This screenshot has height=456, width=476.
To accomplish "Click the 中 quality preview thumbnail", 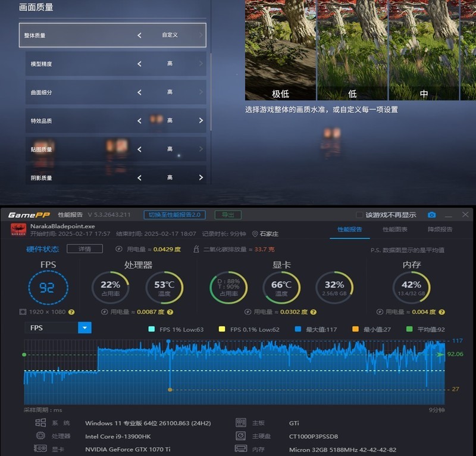I will 424,50.
